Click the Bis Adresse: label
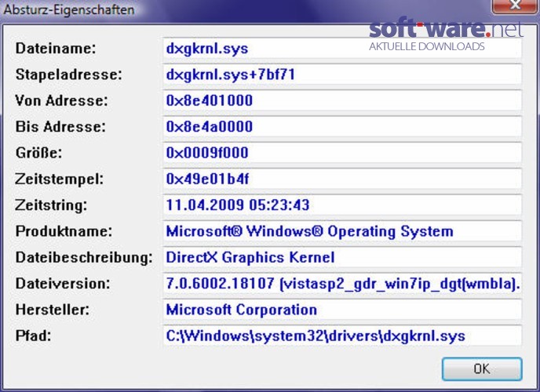The image size is (540, 392). coord(60,126)
